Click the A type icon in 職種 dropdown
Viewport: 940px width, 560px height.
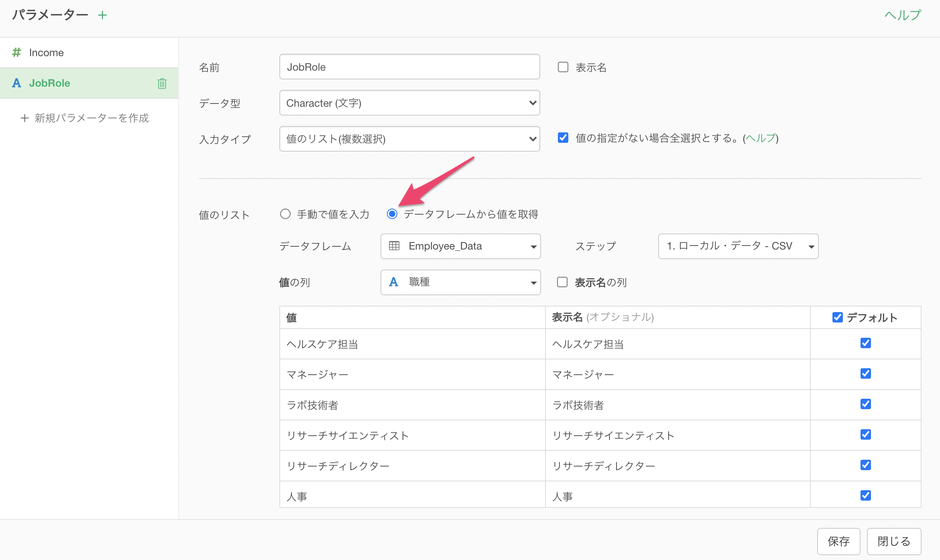pos(394,282)
